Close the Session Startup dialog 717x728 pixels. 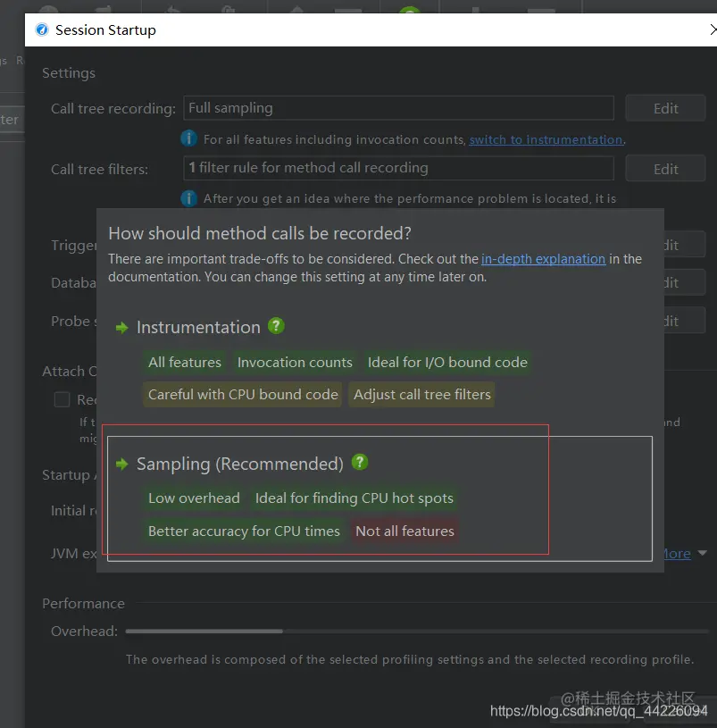[x=713, y=29]
